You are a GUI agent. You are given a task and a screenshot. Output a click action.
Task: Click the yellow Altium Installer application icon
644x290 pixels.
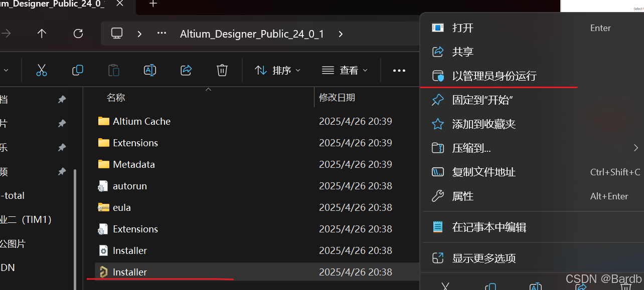[x=103, y=272]
